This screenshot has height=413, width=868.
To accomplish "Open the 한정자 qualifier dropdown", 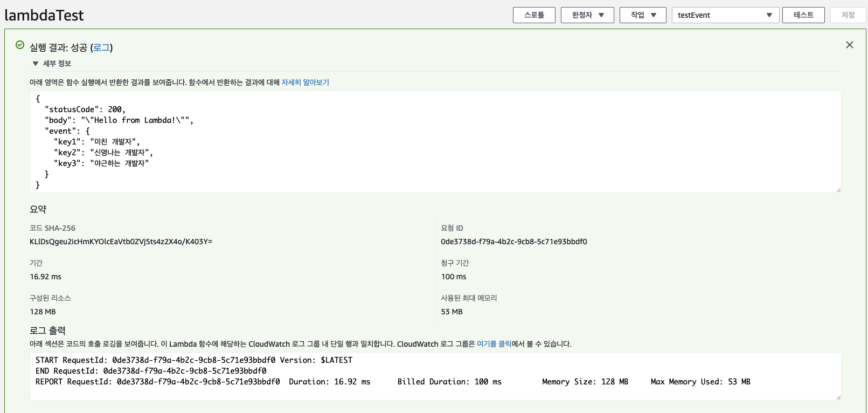I will pos(587,15).
